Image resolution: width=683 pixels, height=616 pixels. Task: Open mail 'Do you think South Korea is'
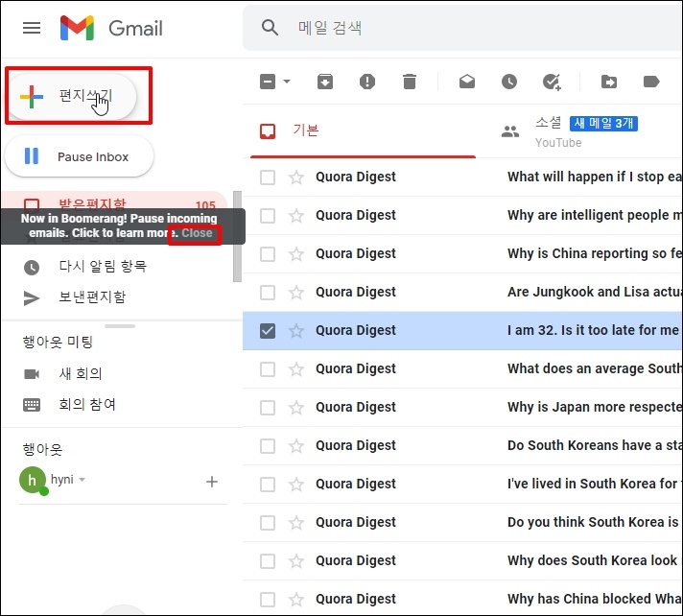462,522
